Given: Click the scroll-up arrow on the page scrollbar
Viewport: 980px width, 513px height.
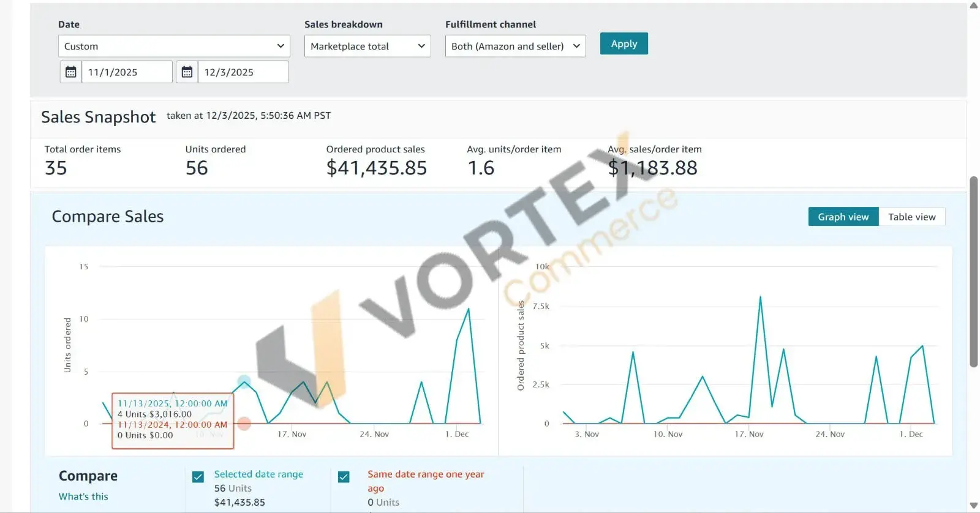Looking at the screenshot, I should [x=973, y=6].
